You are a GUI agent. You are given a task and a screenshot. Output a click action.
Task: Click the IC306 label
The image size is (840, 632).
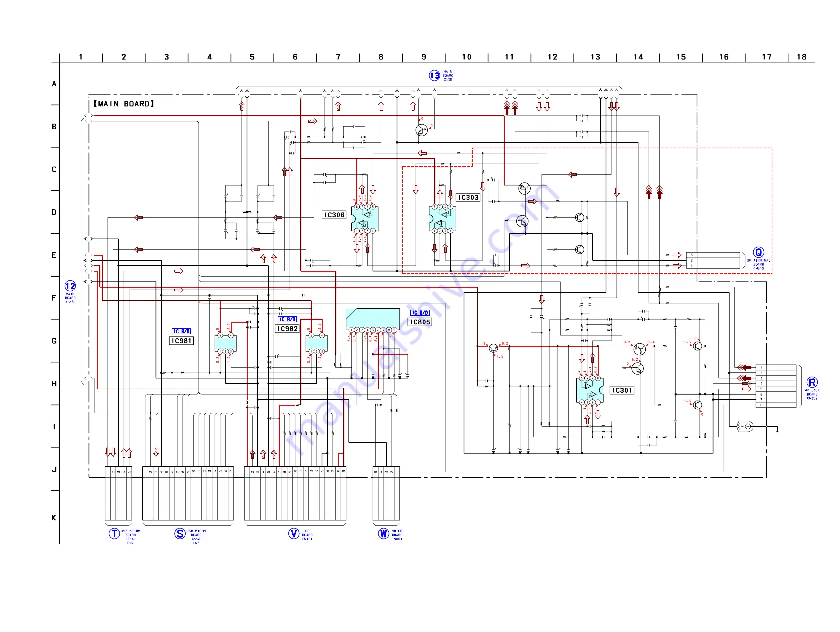coord(334,215)
